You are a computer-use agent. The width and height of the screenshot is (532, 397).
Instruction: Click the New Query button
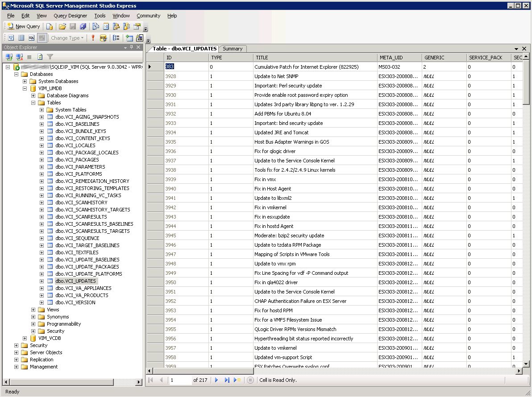24,26
